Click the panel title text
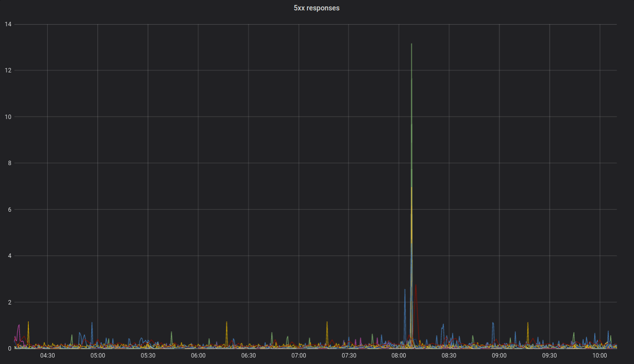634x364 pixels. 316,8
